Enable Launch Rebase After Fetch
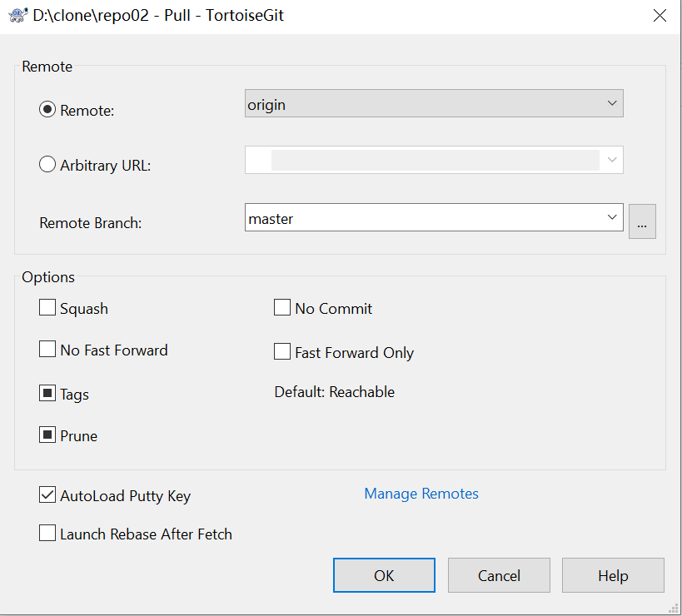 [x=47, y=533]
